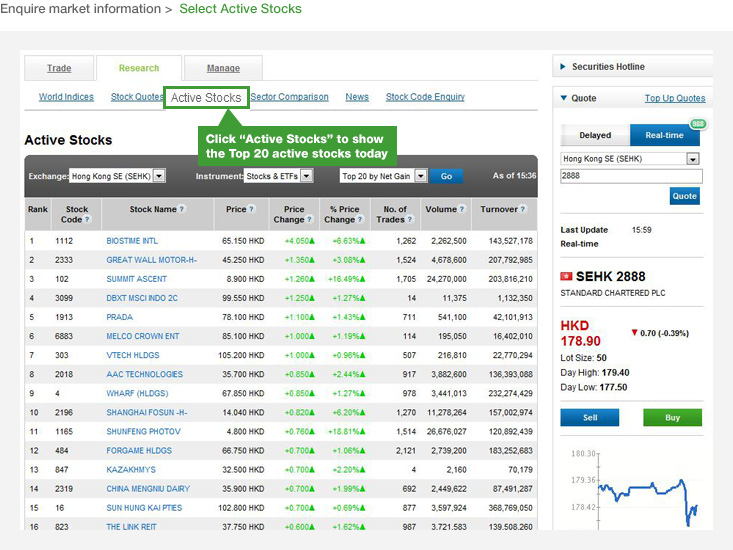Click help icon beside Stock Code header

pos(87,219)
